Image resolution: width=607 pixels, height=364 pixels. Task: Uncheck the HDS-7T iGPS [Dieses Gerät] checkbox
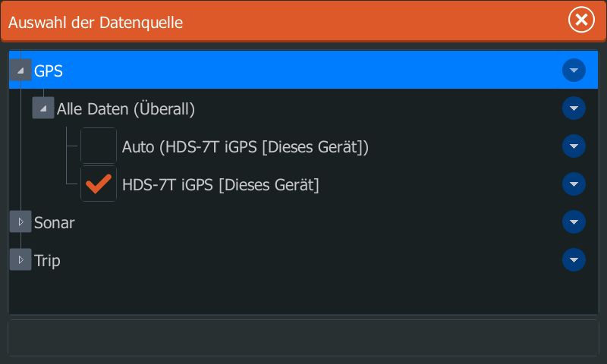[x=99, y=184]
